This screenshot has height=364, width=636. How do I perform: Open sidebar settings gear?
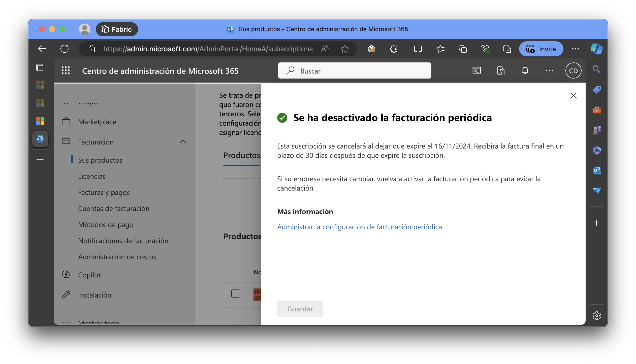[596, 315]
